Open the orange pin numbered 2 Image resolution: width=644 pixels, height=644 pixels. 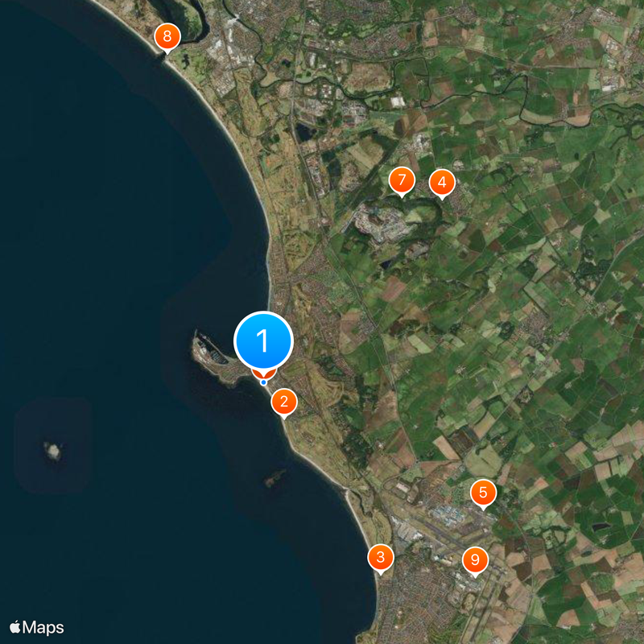284,402
